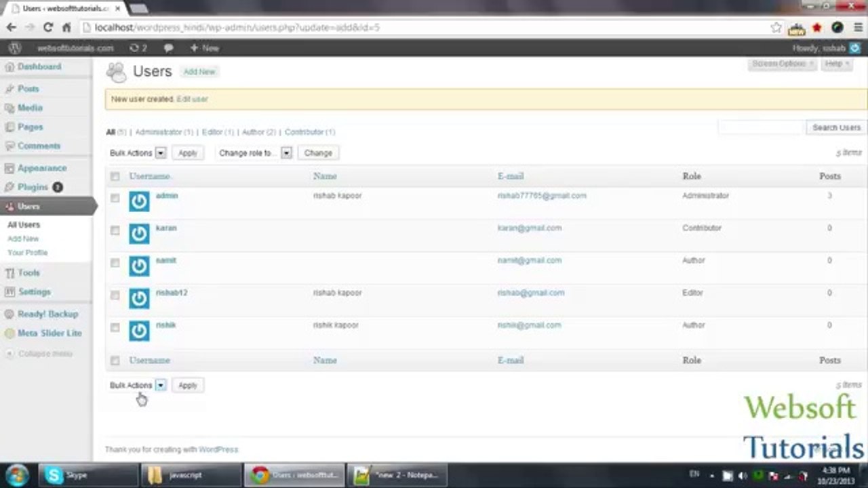Expand the Help panel

point(837,64)
